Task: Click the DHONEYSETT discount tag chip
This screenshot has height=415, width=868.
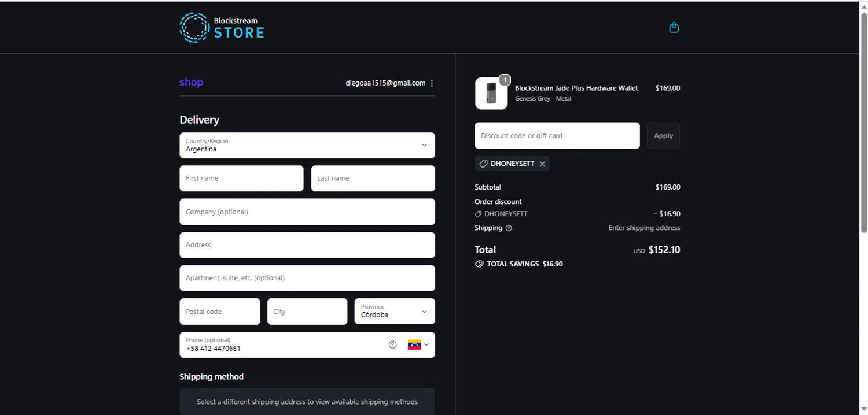Action: [x=512, y=164]
